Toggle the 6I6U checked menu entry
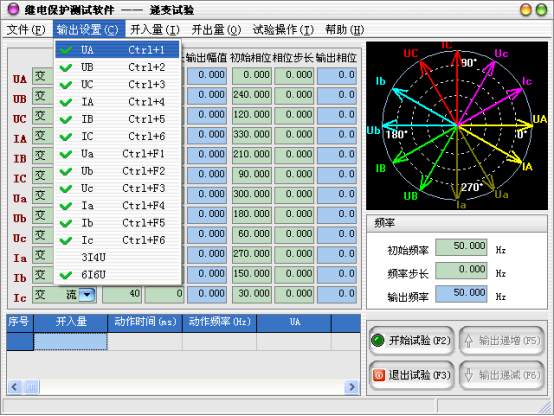 [x=117, y=275]
